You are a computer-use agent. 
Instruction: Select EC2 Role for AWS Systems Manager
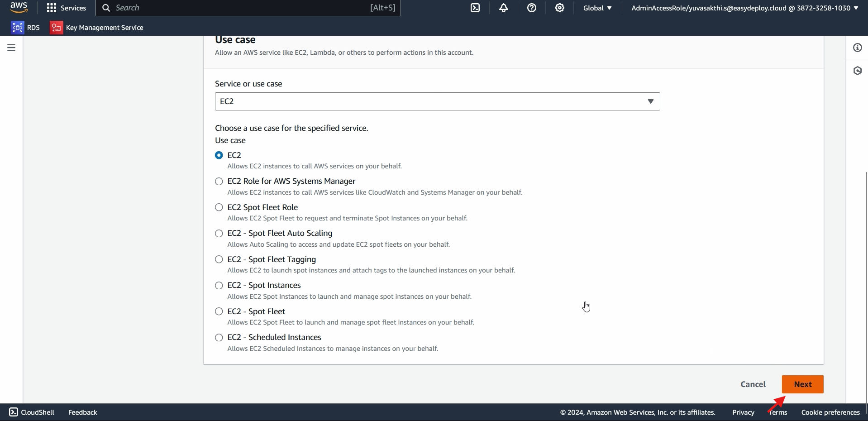[219, 182]
